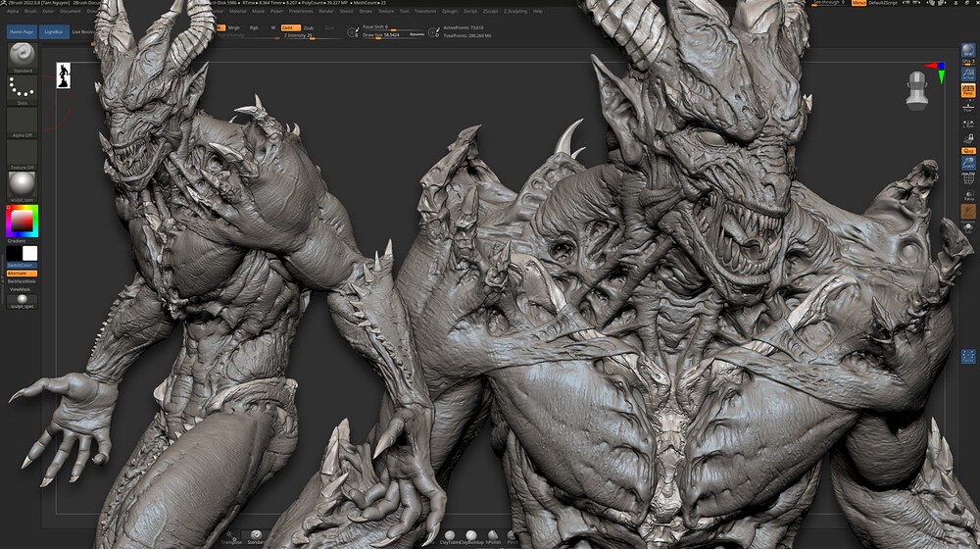Click the Actual size view icon
Screen dimensions: 980x549
tap(967, 74)
